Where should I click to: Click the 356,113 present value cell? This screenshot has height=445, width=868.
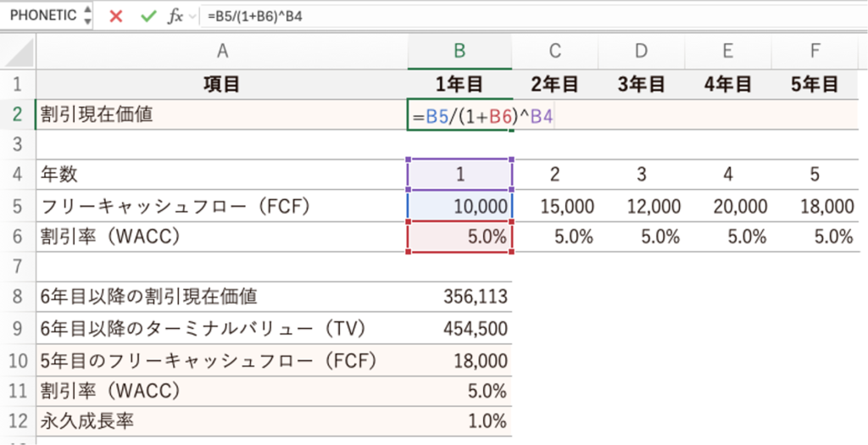(459, 296)
